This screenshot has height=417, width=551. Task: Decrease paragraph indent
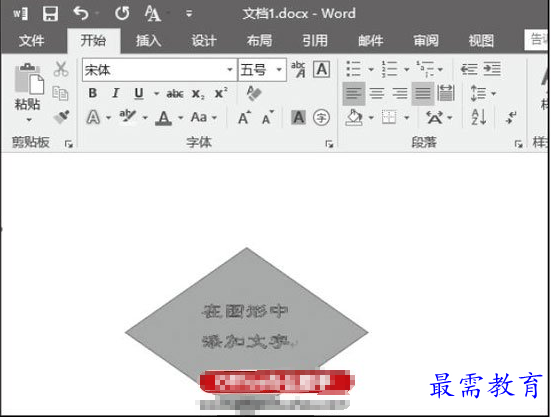(469, 69)
